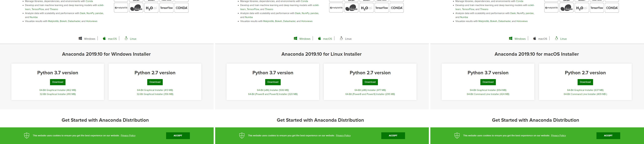Select the Linux tab label in the Linux installer panel
The width and height of the screenshot is (644, 144).
point(348,39)
